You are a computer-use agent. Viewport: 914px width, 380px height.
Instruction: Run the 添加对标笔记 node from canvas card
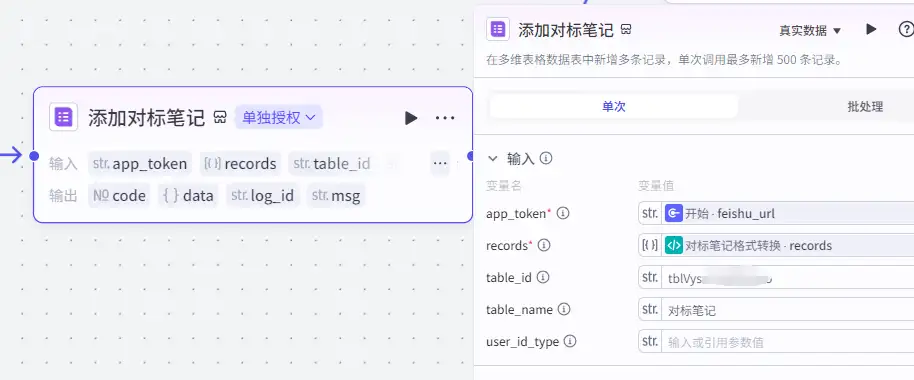(411, 118)
